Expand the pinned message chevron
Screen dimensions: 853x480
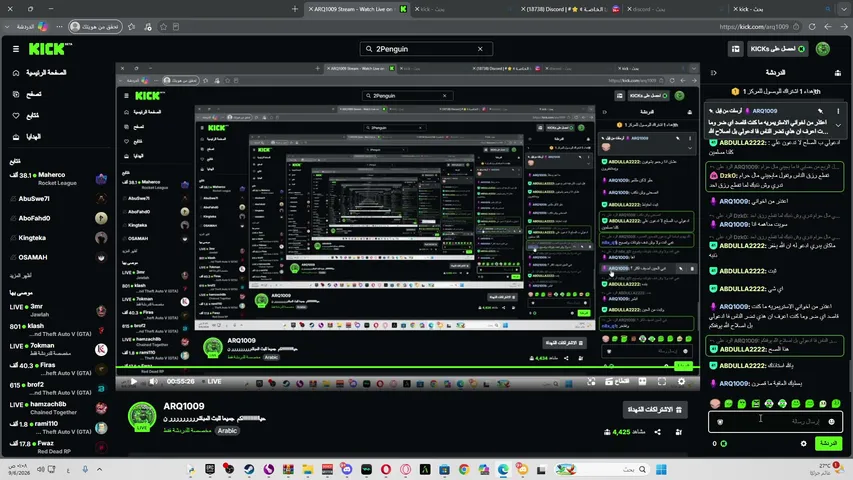(x=838, y=125)
